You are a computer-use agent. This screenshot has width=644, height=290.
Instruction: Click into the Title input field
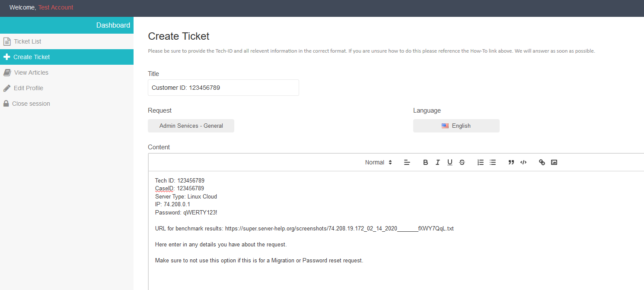223,88
